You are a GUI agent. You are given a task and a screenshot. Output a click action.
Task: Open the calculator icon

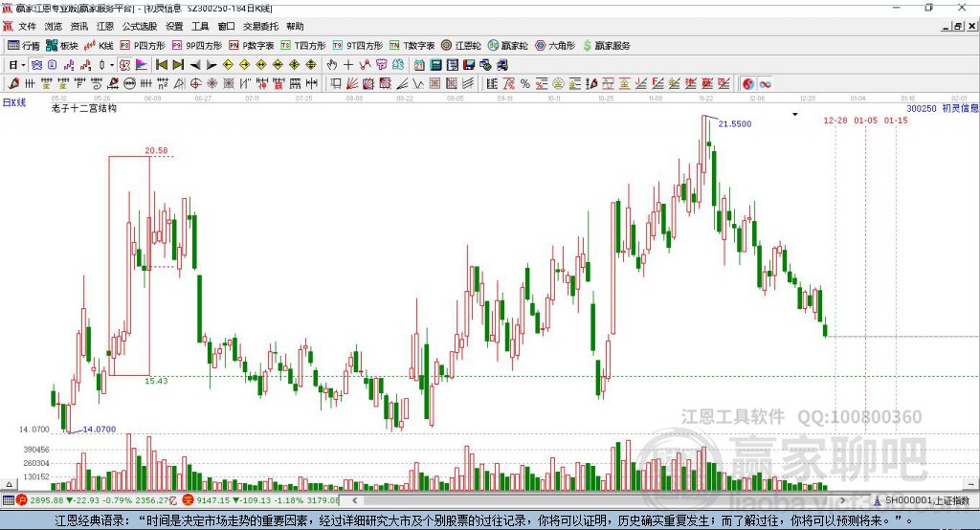(436, 65)
